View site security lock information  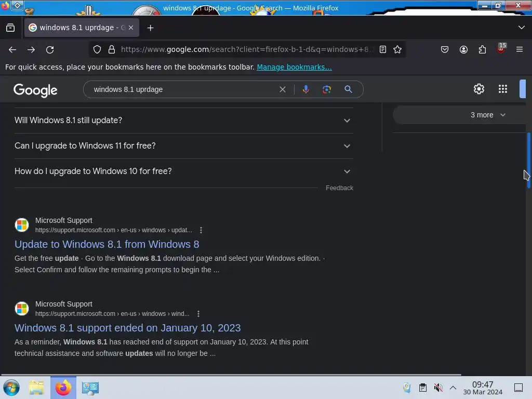[x=112, y=49]
